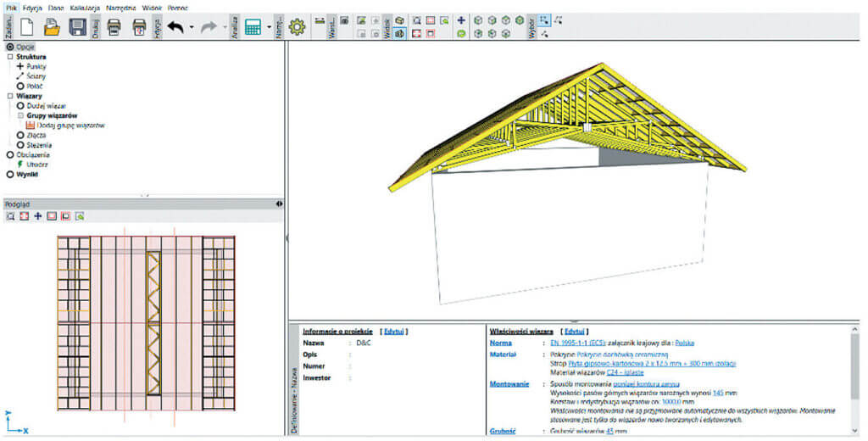Click the Podgląd panel collapse arrows
The image size is (868, 441).
coord(279,204)
